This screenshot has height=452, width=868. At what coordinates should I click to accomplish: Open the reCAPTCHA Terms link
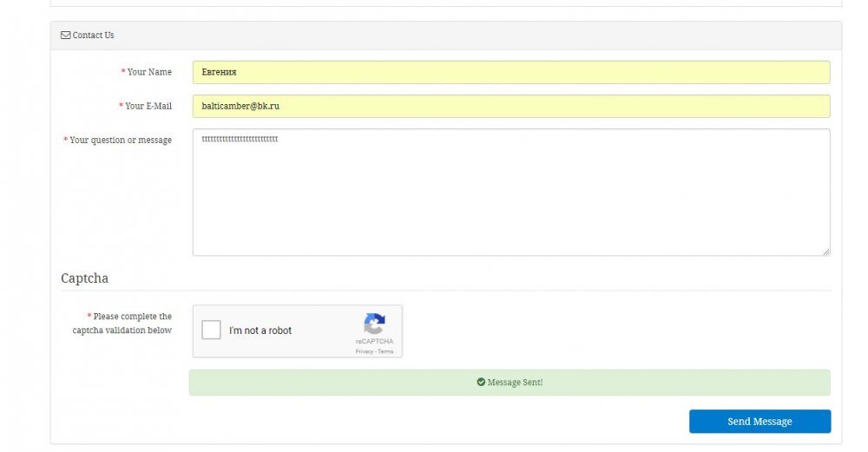click(385, 351)
